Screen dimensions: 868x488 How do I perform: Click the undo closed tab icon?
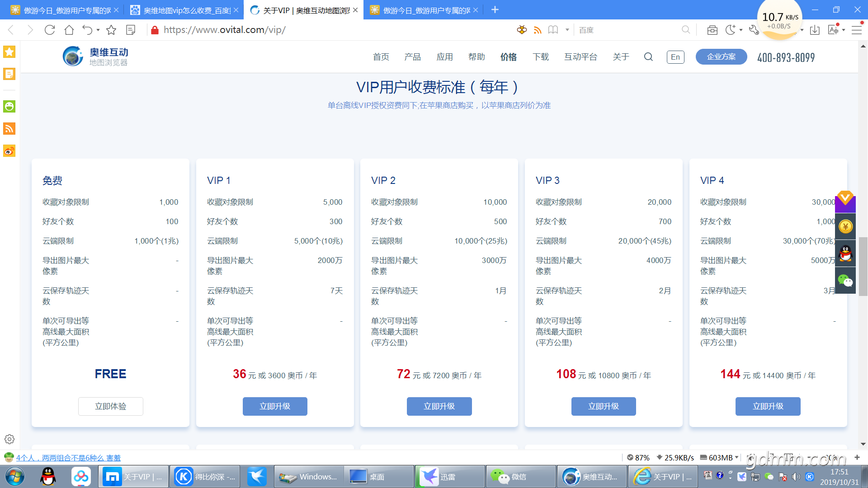(87, 30)
